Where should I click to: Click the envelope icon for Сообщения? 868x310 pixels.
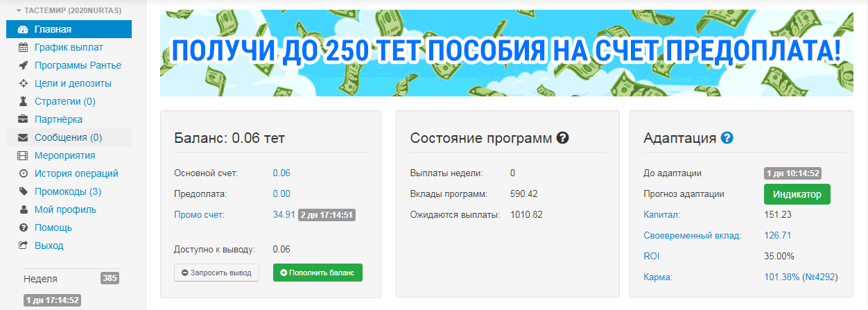pos(23,137)
